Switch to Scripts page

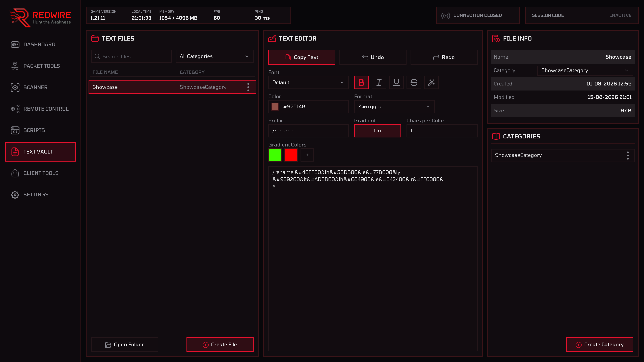40,130
